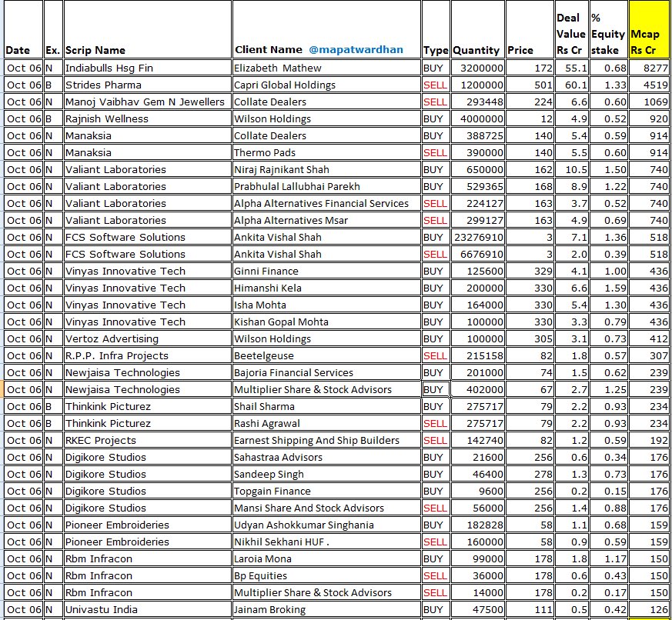672x620 pixels.
Task: Click the "Indiabulls Hsg Fin" scrip cell
Action: click(x=148, y=68)
